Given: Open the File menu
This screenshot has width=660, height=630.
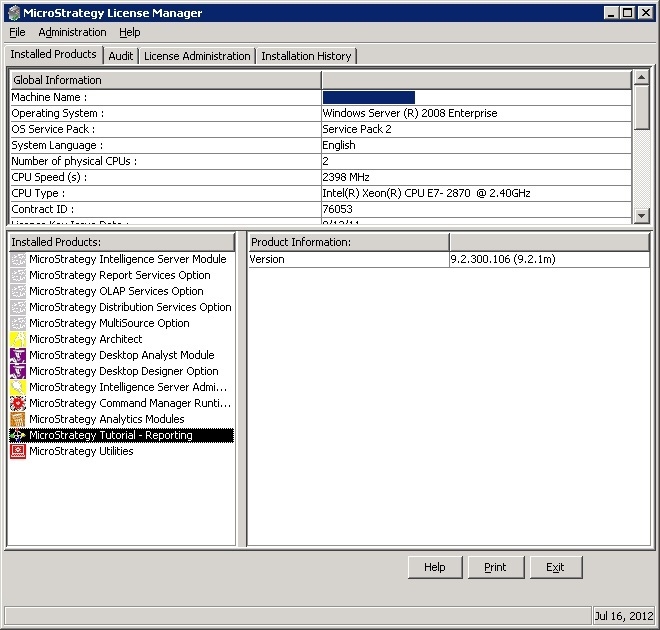Looking at the screenshot, I should (17, 32).
